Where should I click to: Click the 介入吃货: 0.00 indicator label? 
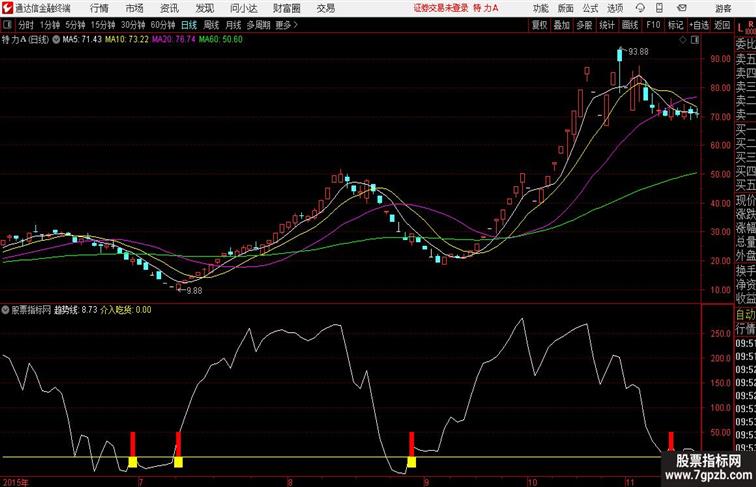[126, 310]
